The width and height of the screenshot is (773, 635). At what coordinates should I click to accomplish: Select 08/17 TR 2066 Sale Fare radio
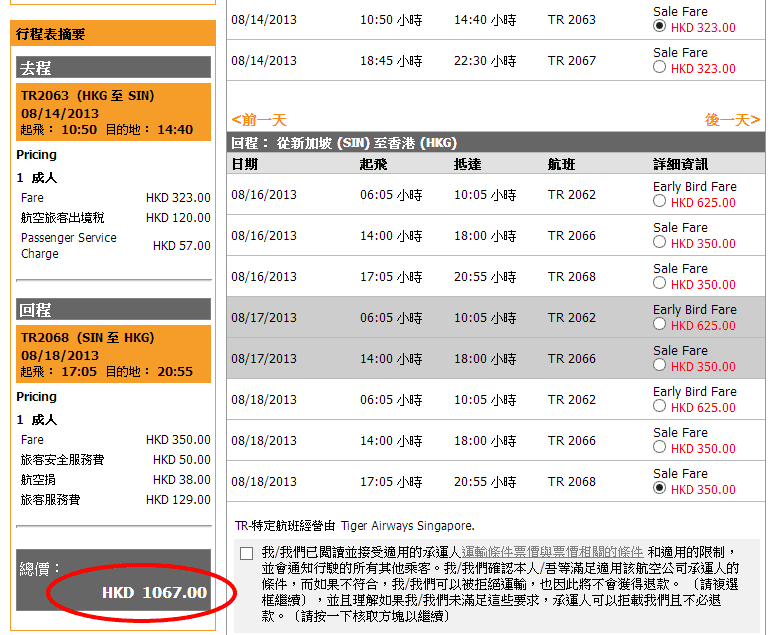coord(659,366)
